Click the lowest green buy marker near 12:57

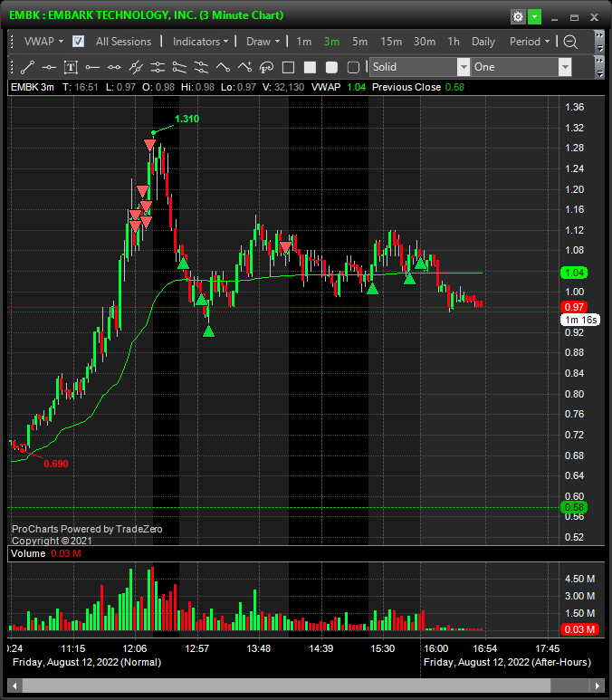(x=208, y=331)
